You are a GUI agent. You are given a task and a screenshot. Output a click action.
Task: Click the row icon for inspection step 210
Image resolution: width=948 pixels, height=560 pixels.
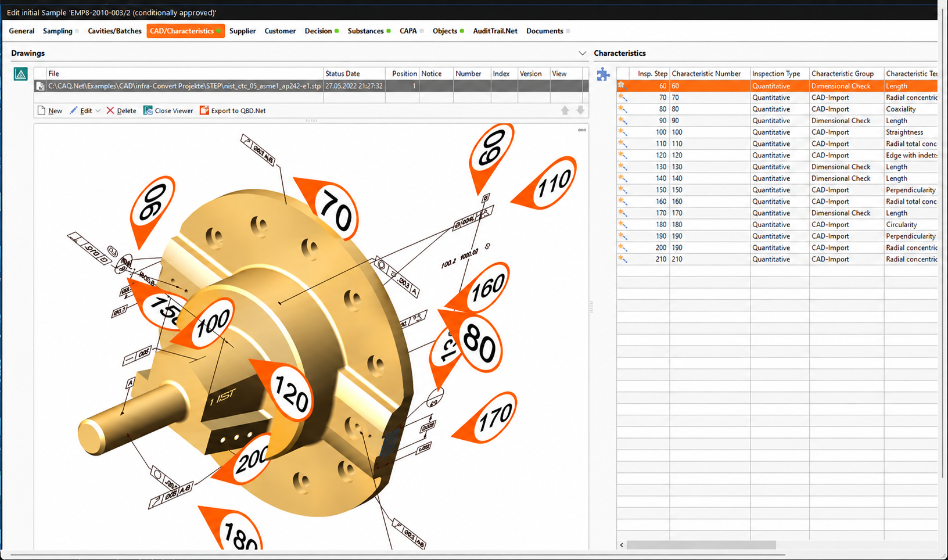[x=623, y=259]
